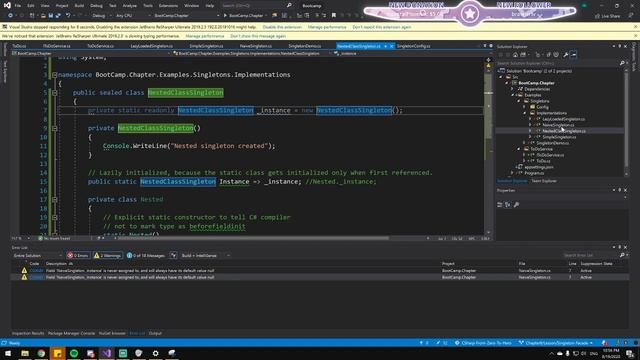Open the Build menu
640x360 pixels.
click(79, 6)
